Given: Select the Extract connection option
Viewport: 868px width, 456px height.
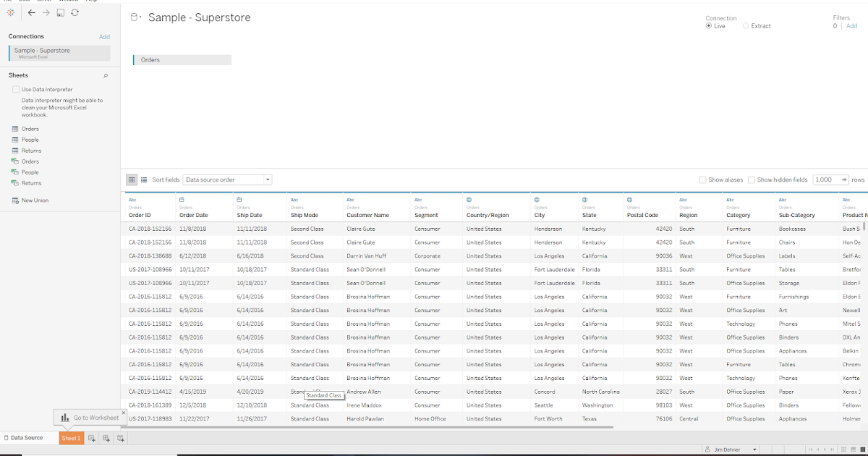Looking at the screenshot, I should click(x=746, y=26).
